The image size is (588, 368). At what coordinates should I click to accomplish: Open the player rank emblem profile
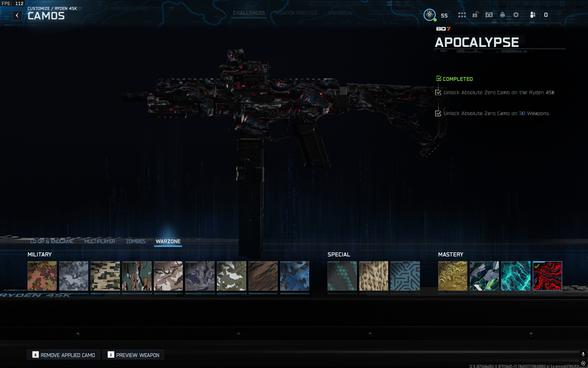pyautogui.click(x=430, y=15)
